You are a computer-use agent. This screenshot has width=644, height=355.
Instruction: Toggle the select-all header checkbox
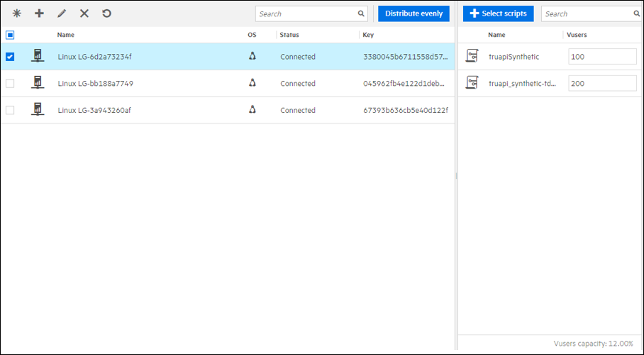pyautogui.click(x=10, y=35)
